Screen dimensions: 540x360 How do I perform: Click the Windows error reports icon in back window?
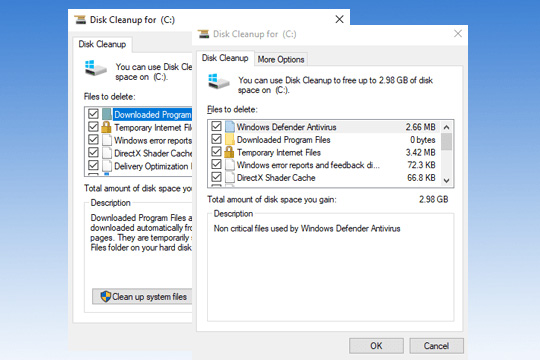pyautogui.click(x=107, y=140)
